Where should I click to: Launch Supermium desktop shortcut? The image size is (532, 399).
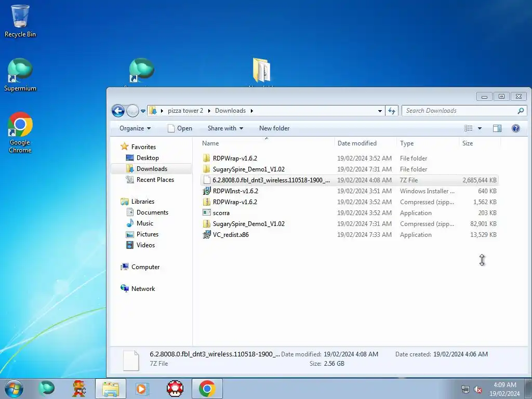click(x=20, y=75)
